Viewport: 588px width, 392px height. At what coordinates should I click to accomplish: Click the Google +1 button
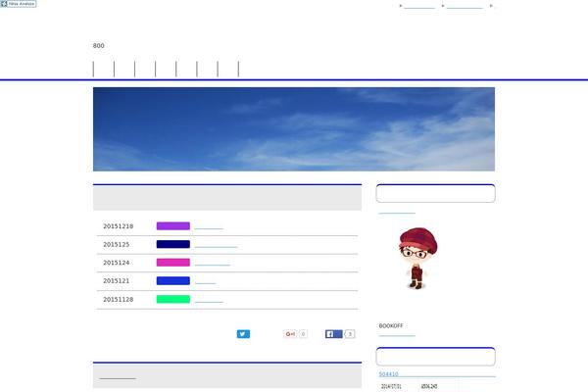click(x=290, y=334)
